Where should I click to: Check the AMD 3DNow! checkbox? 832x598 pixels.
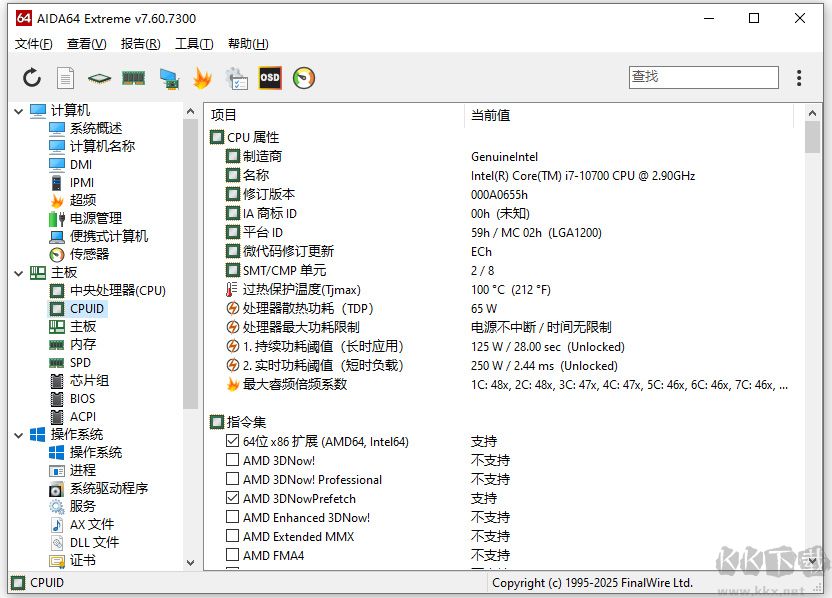tap(232, 460)
